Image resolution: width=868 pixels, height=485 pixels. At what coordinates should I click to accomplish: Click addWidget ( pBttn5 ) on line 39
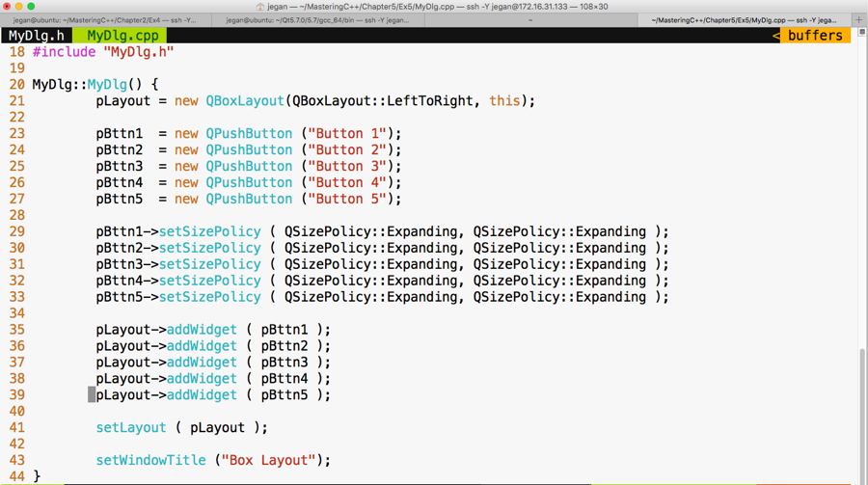click(245, 395)
